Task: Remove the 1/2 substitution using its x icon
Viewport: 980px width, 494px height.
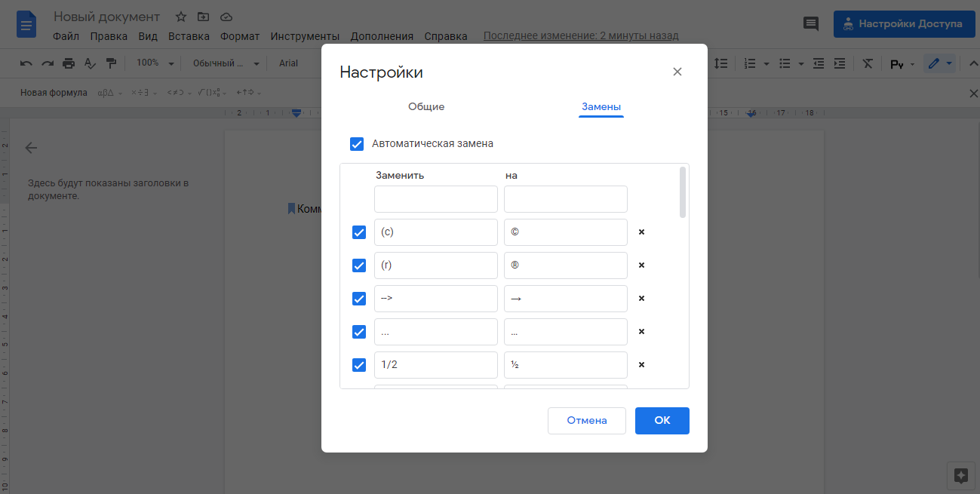Action: pos(641,365)
